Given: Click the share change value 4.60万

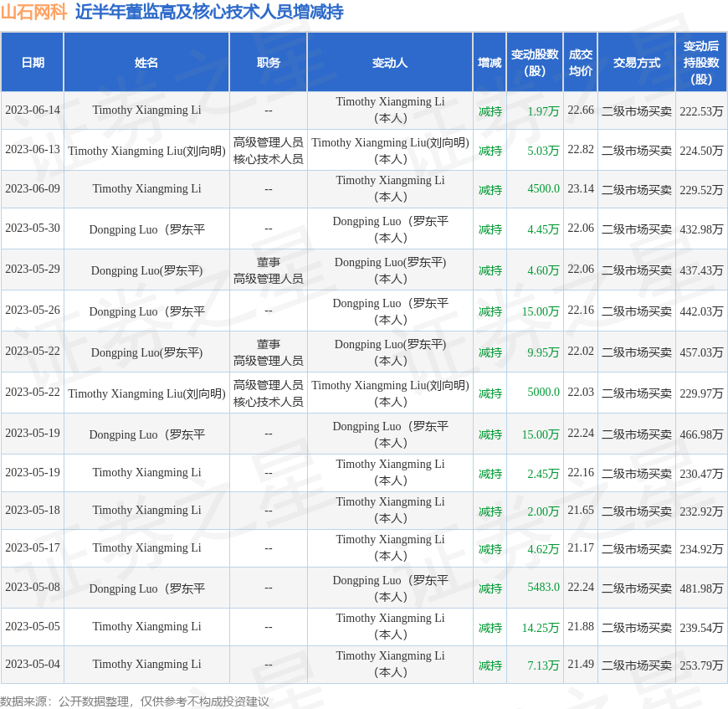Looking at the screenshot, I should click(x=543, y=270).
